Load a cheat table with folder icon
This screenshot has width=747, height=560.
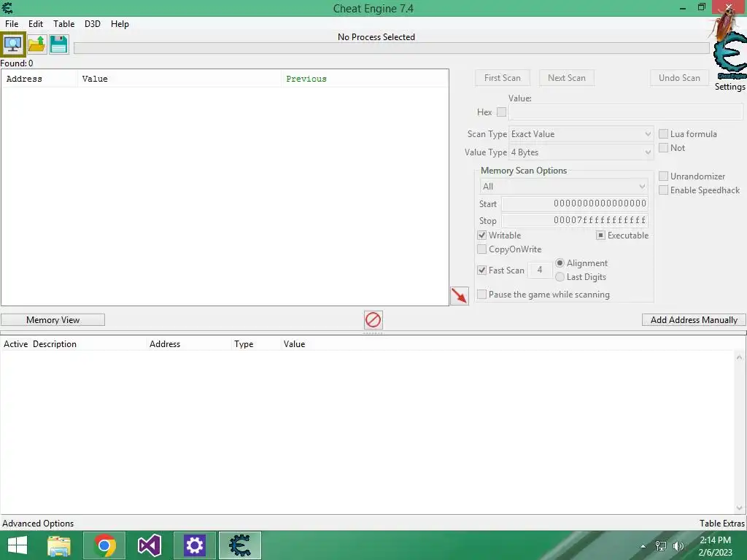[x=36, y=44]
